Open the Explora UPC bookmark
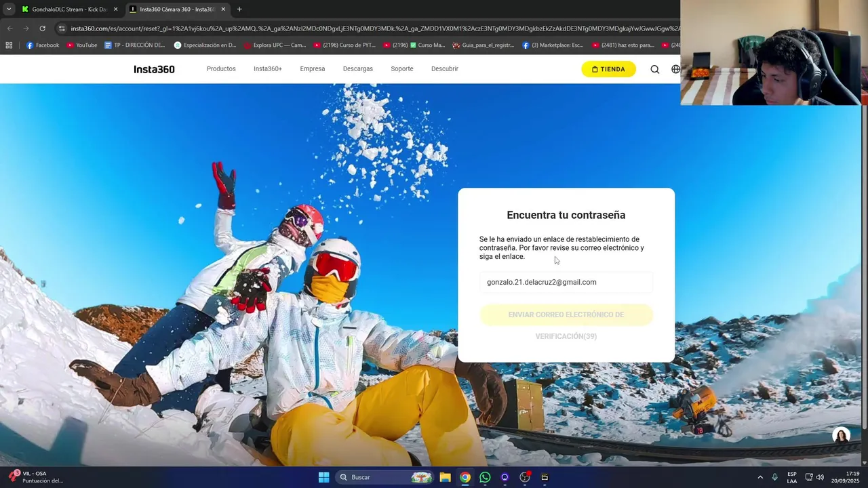Image resolution: width=868 pixels, height=488 pixels. point(275,45)
